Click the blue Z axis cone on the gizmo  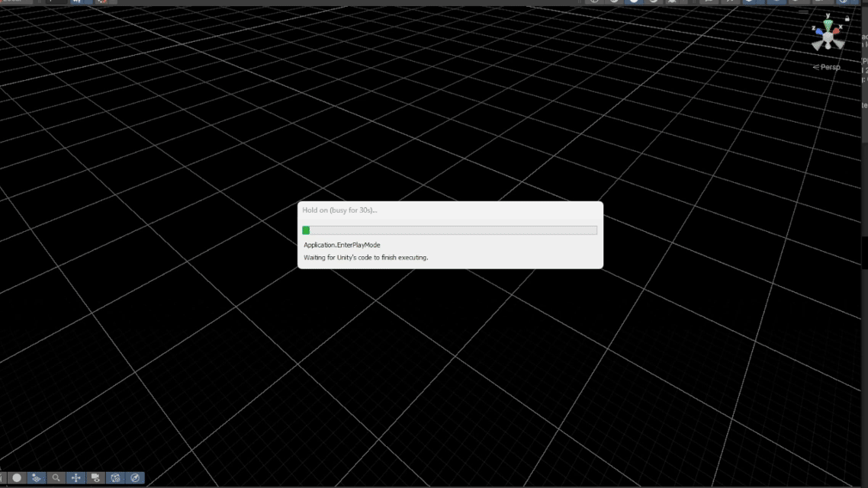[818, 31]
